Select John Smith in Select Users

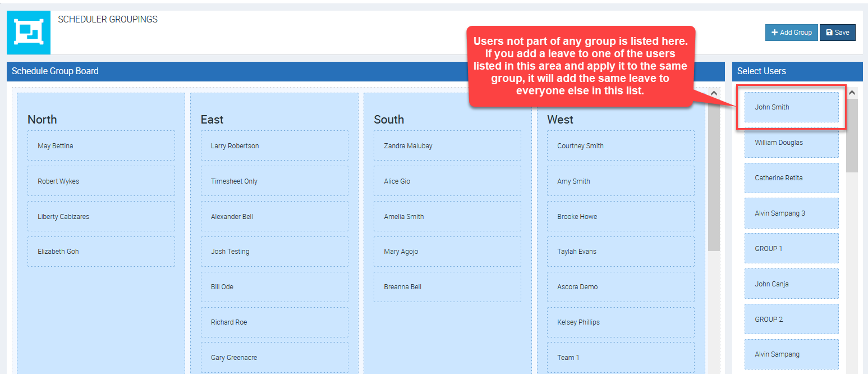pyautogui.click(x=791, y=107)
